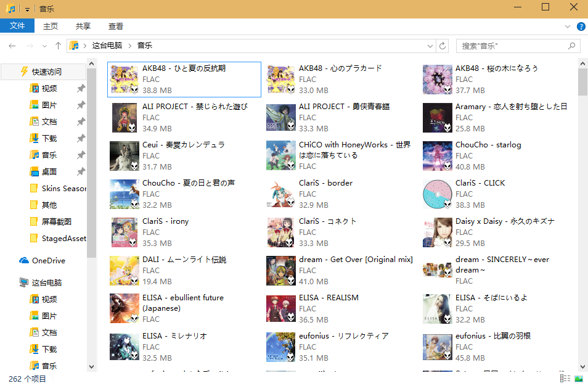Go up one folder level
588x386 pixels.
click(58, 46)
